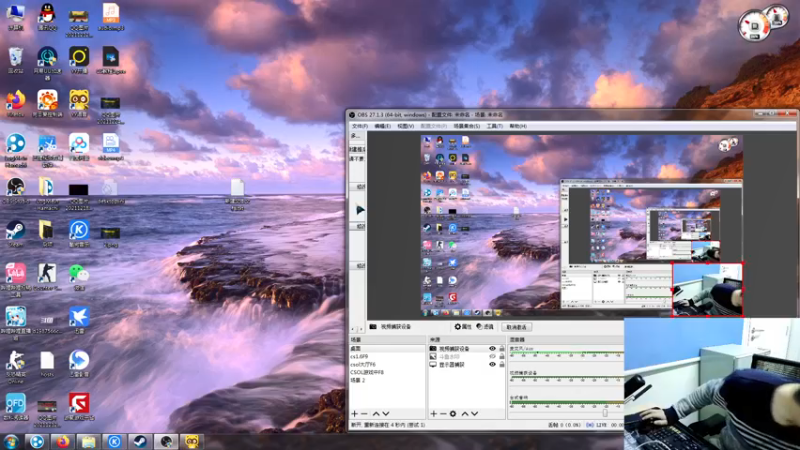The height and width of the screenshot is (450, 800).
Task: Move selected source down in Sources list
Action: point(474,414)
